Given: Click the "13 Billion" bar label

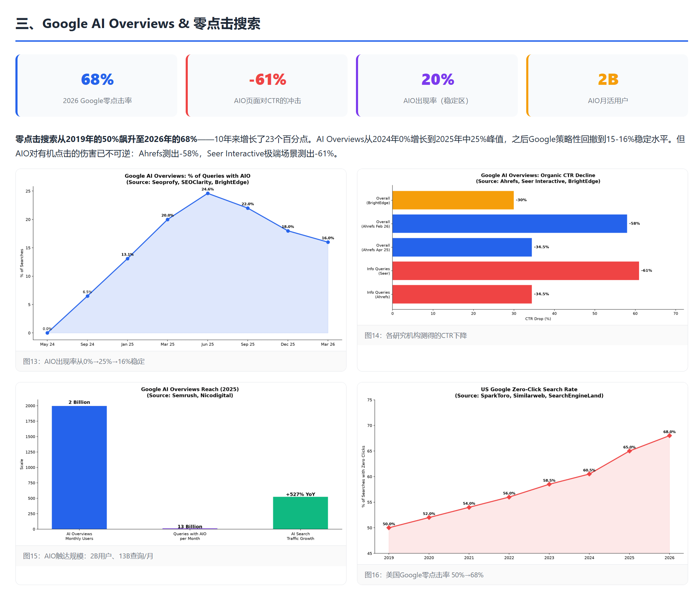Looking at the screenshot, I should tap(190, 527).
